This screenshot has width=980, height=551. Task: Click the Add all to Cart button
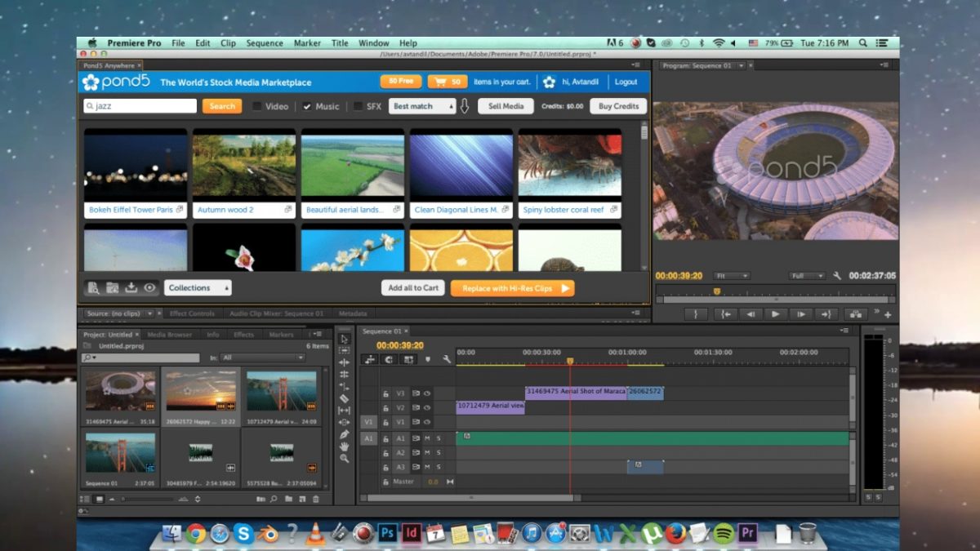(x=412, y=288)
